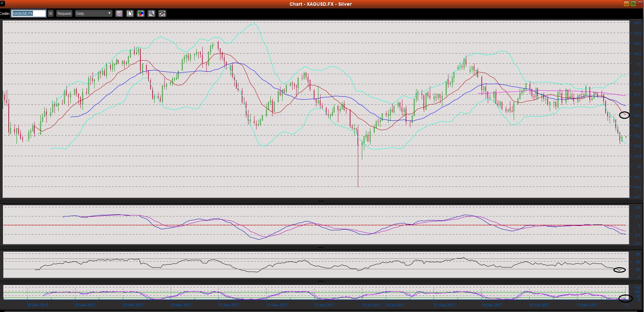The image size is (644, 312).
Task: Click the splitter handle below the RSI panel
Action: (321, 281)
